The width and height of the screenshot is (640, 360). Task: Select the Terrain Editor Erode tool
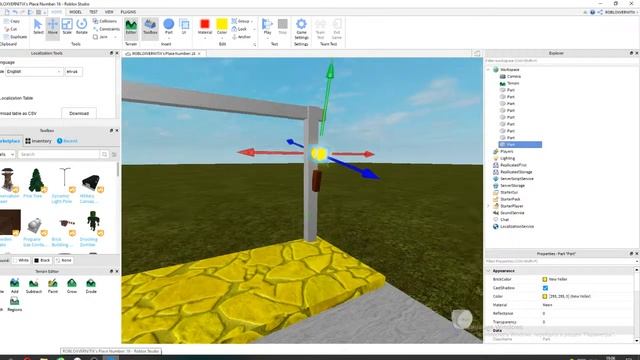[x=91, y=286]
